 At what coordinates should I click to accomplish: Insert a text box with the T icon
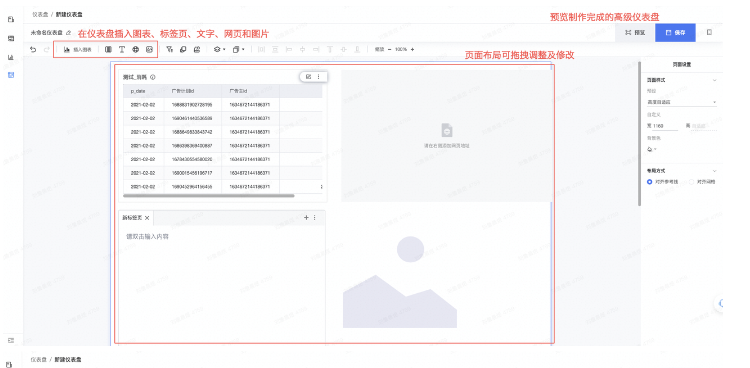point(121,49)
